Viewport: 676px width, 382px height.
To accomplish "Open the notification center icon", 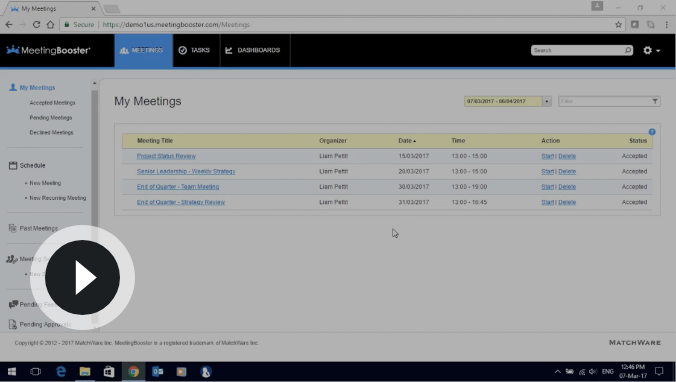I will pyautogui.click(x=659, y=371).
